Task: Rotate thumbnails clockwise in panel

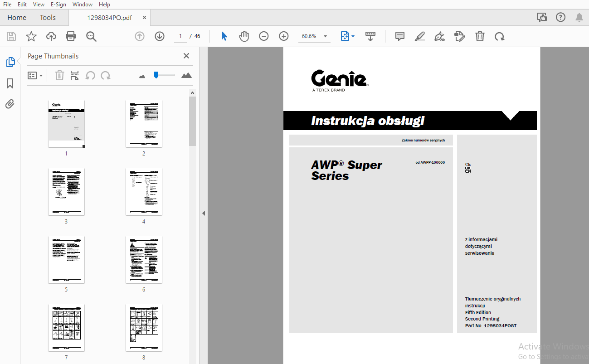Action: tap(106, 75)
